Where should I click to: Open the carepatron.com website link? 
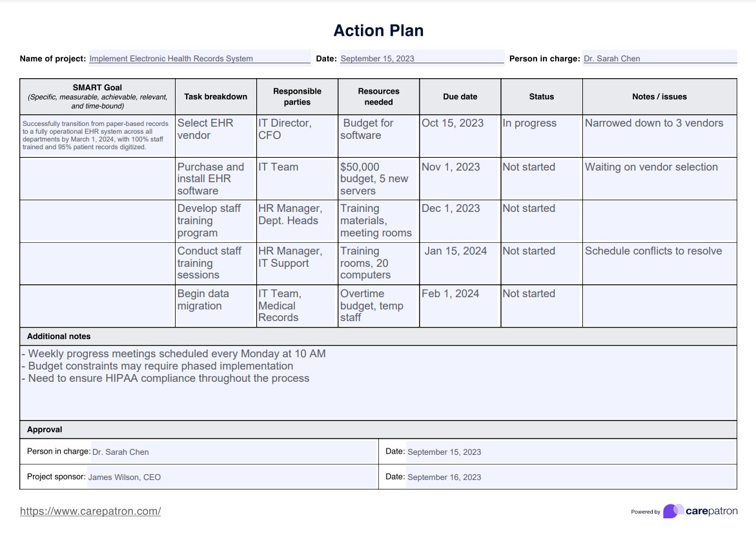90,511
